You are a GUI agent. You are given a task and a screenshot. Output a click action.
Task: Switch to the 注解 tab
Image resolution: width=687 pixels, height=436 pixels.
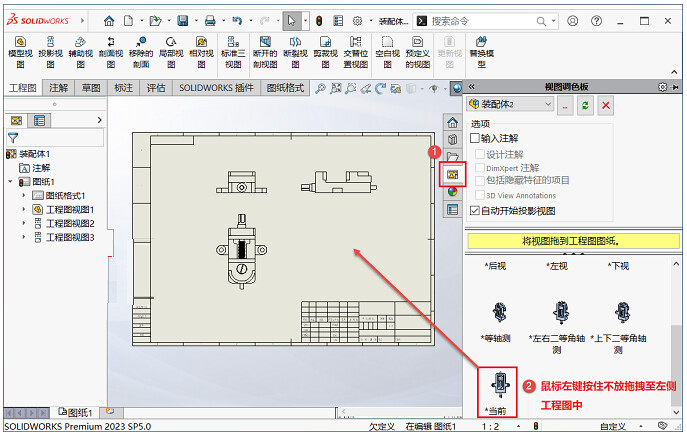point(59,88)
